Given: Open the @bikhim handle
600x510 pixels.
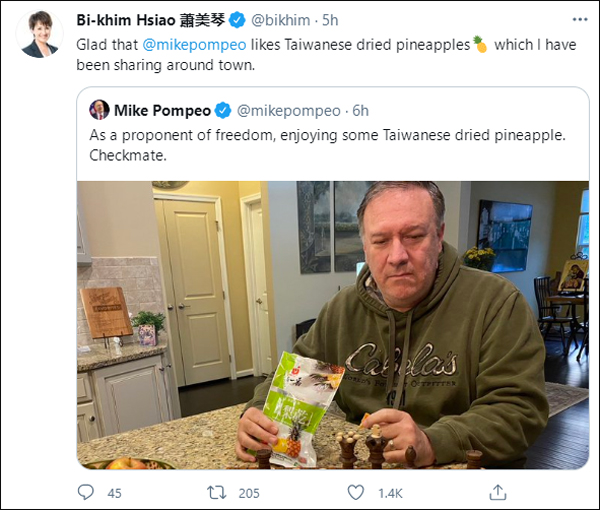Looking at the screenshot, I should pos(280,20).
